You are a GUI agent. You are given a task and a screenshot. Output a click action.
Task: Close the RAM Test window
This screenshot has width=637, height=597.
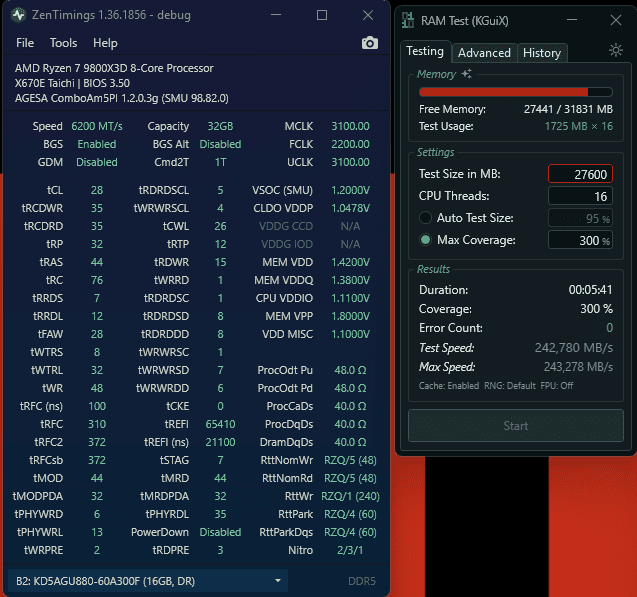615,20
